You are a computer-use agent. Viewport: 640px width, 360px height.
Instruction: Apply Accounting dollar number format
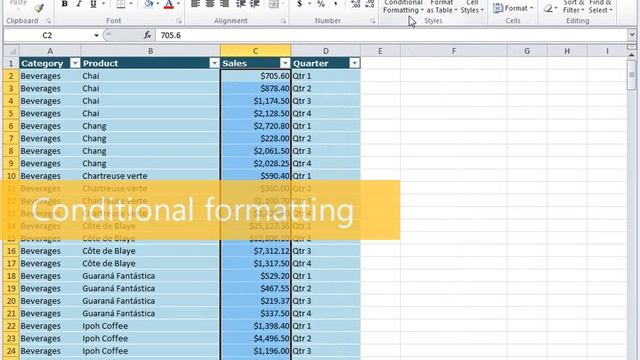point(300,4)
